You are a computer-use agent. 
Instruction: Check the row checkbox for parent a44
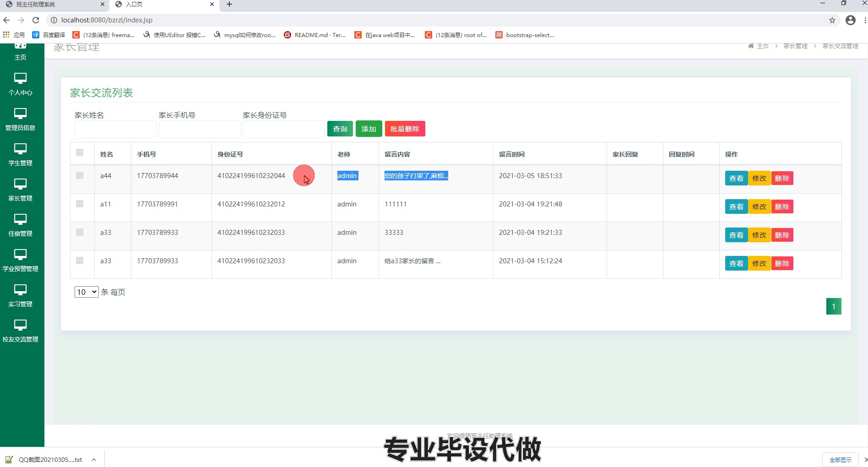[x=80, y=175]
